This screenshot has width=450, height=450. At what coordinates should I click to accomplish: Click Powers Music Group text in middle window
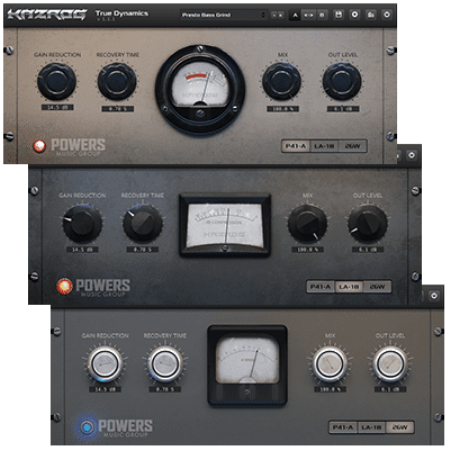(103, 288)
